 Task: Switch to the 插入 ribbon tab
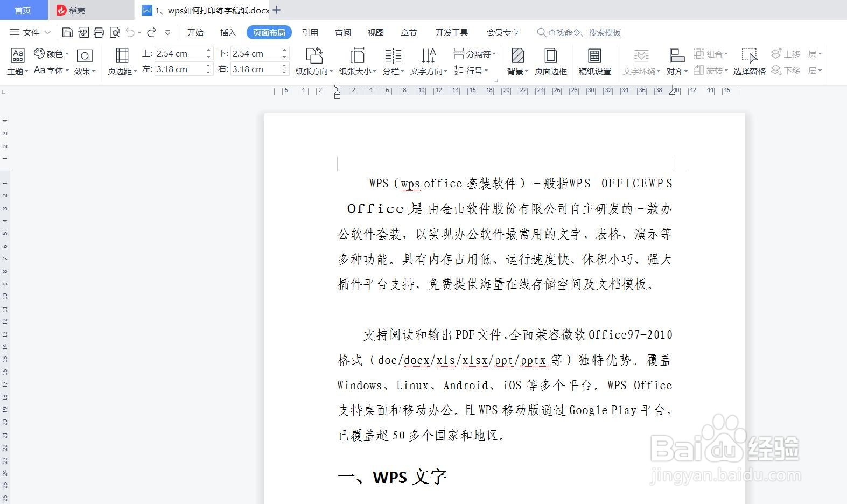[228, 32]
